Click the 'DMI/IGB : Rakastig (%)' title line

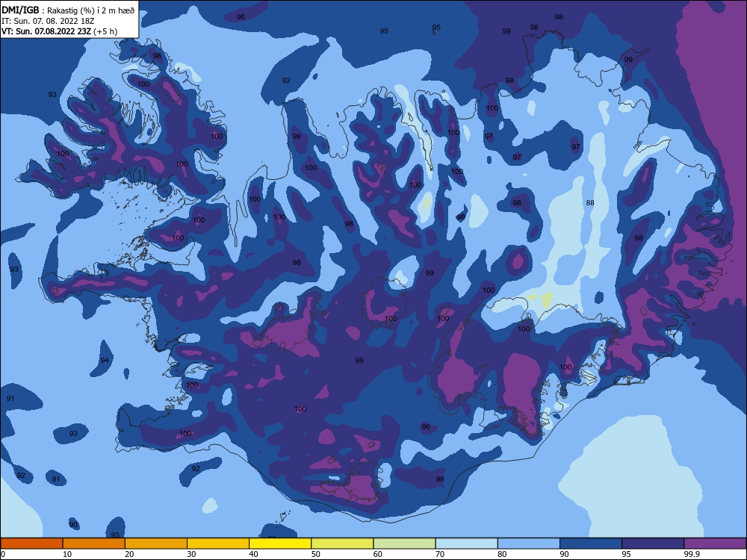68,10
